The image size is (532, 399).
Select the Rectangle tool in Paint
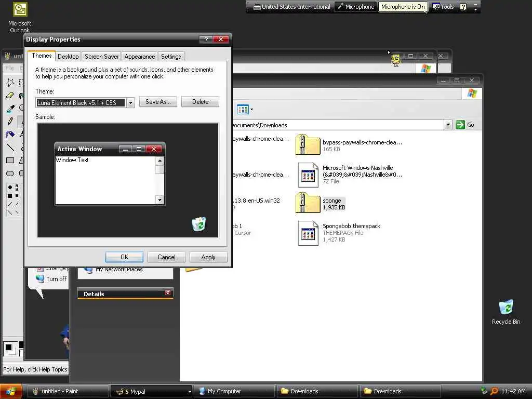point(10,161)
